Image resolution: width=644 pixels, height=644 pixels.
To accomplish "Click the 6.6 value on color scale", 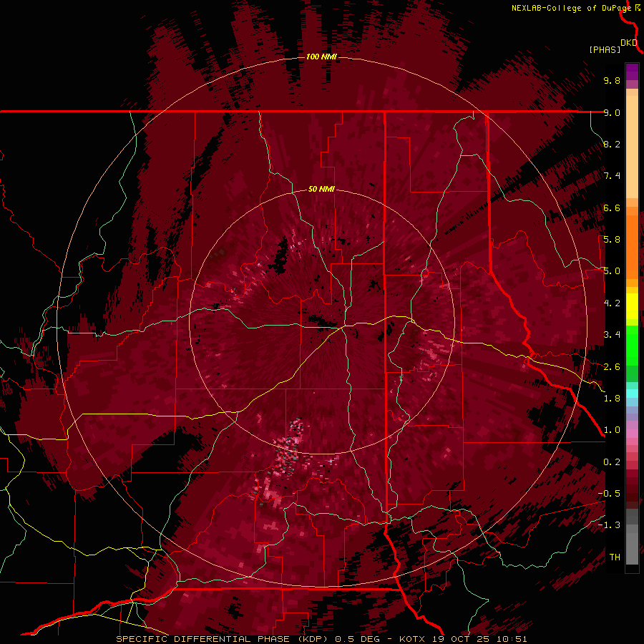I will pos(612,208).
